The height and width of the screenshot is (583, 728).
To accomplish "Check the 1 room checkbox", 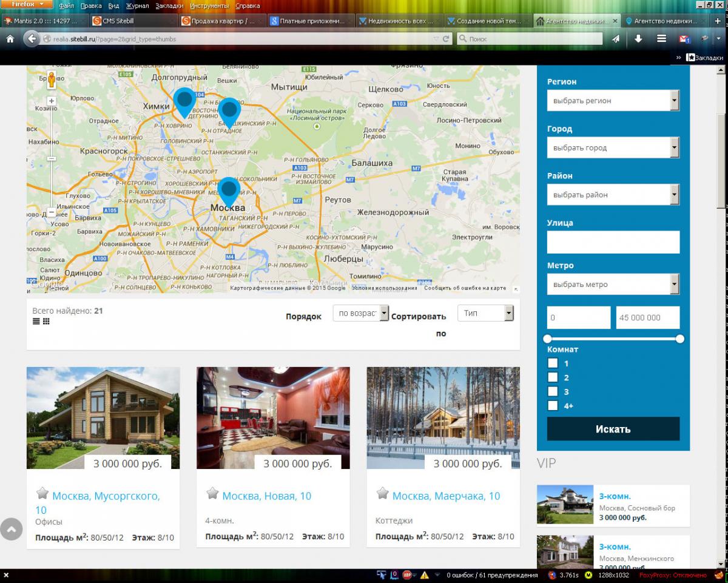I will click(553, 363).
